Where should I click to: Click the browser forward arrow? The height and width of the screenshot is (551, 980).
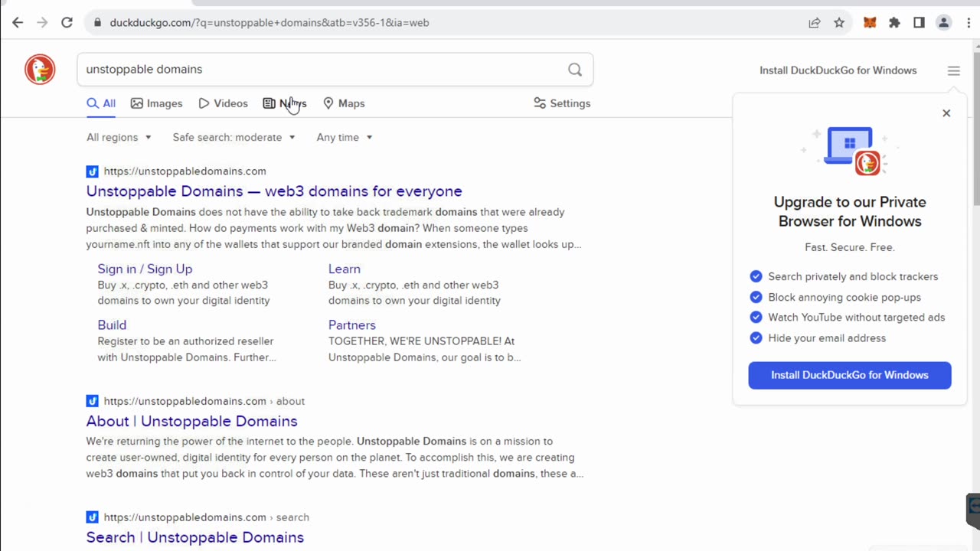point(42,23)
